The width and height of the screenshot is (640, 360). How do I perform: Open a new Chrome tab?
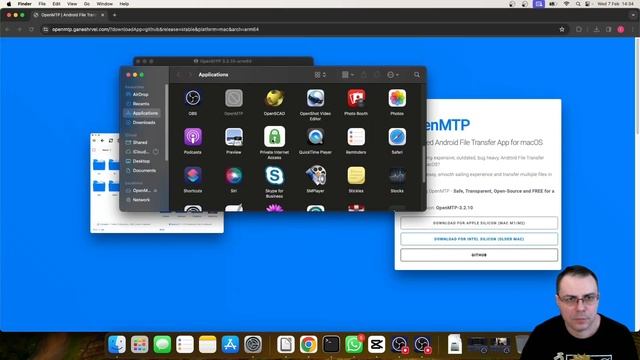coord(115,15)
